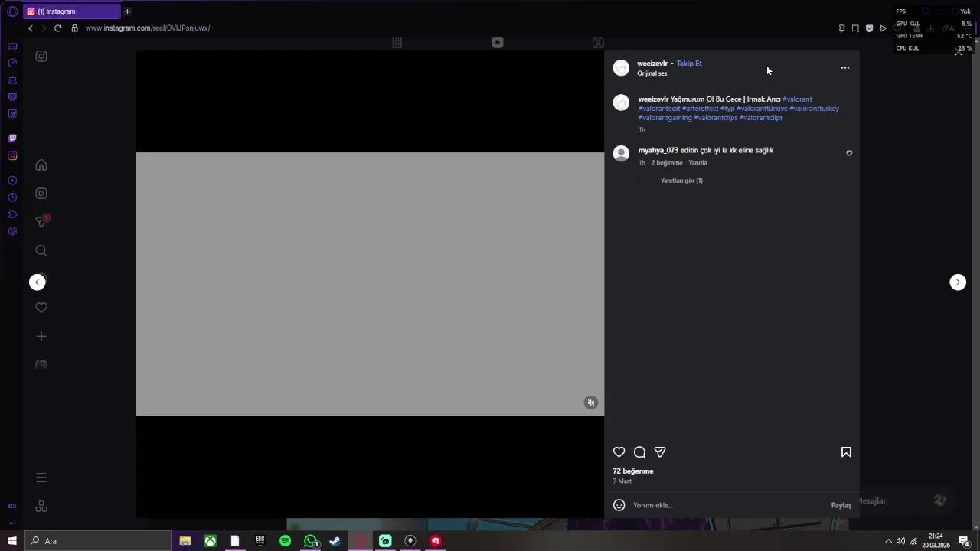Open myahya_073 profile from comment username
Viewport: 980px width, 551px height.
click(658, 151)
